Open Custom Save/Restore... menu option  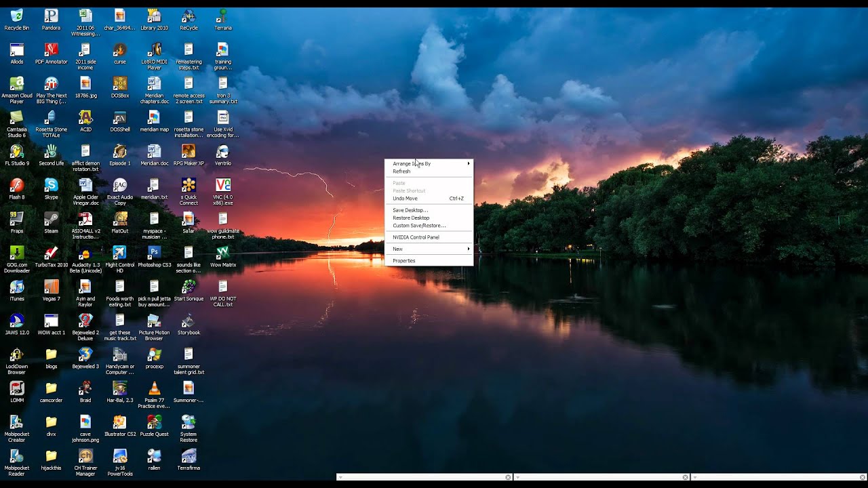point(429,226)
